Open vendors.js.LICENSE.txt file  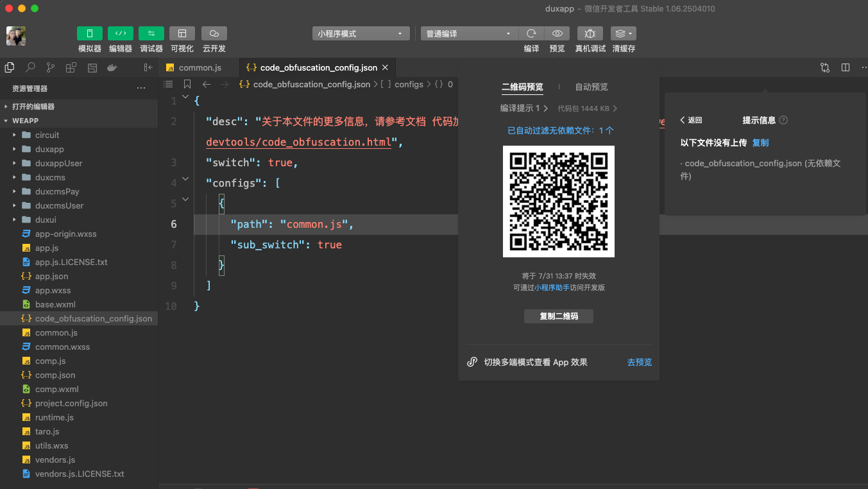pyautogui.click(x=79, y=474)
